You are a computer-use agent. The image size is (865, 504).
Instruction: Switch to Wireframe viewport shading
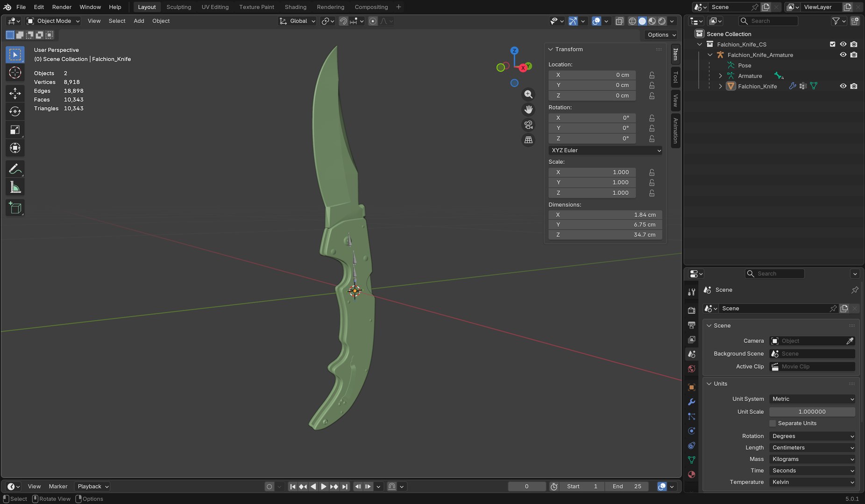click(632, 21)
